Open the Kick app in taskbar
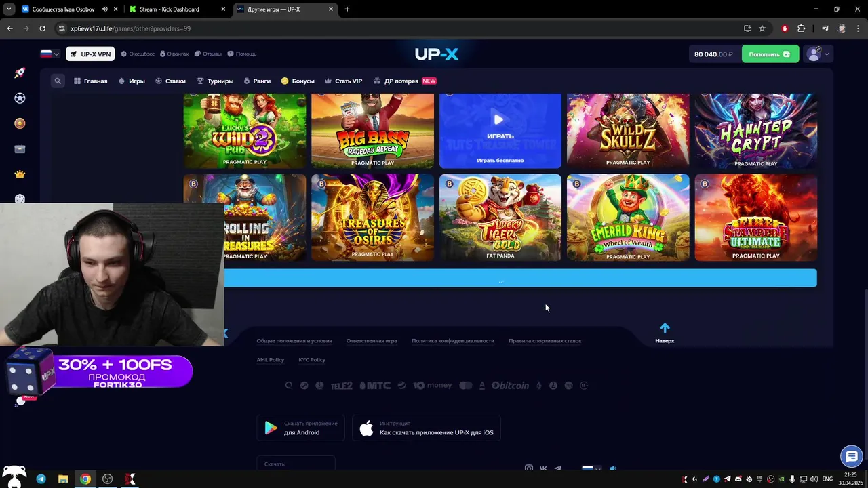Viewport: 868px width, 488px height. point(130,479)
